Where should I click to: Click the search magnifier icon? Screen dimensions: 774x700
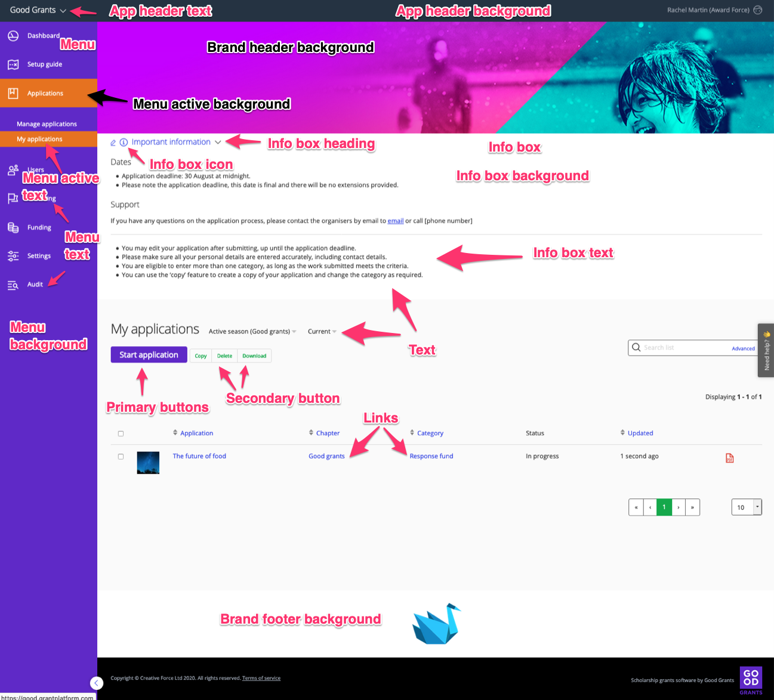[636, 347]
